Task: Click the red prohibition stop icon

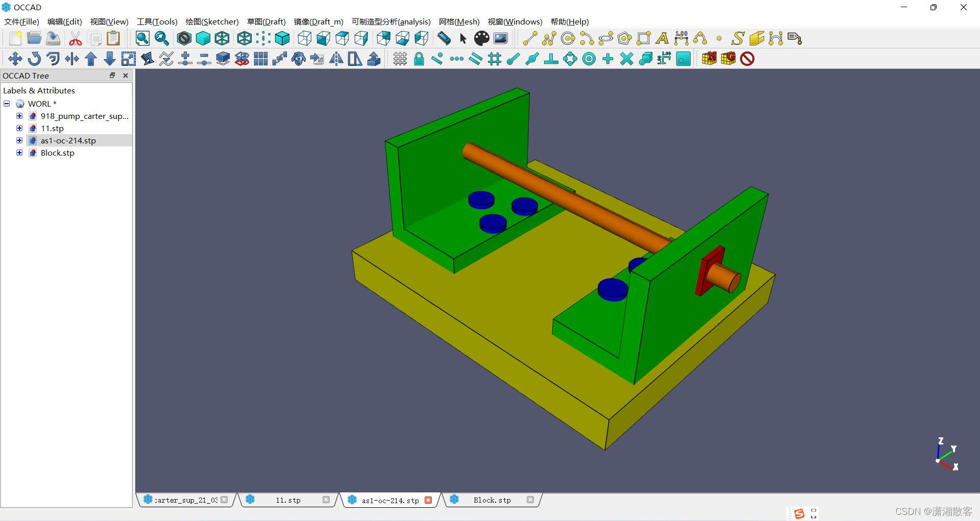Action: coord(747,59)
